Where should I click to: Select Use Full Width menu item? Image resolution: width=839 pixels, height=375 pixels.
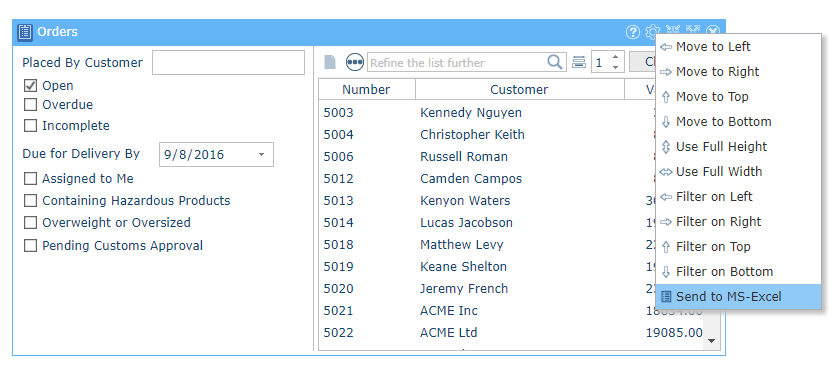click(738, 172)
